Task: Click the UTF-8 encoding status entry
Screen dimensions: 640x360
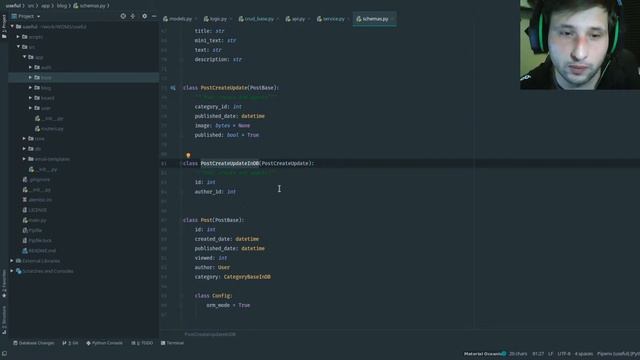Action: tap(564, 354)
